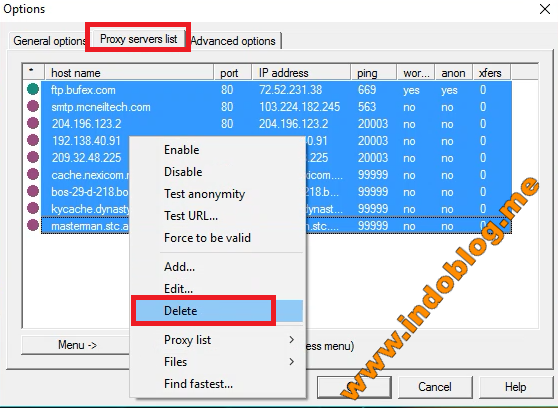Click status dot for cache.nexicom row
The image size is (558, 408).
click(x=33, y=174)
